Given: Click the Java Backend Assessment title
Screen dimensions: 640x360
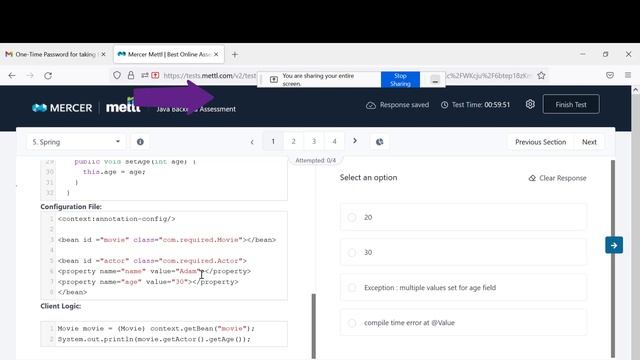Looking at the screenshot, I should coord(196,109).
